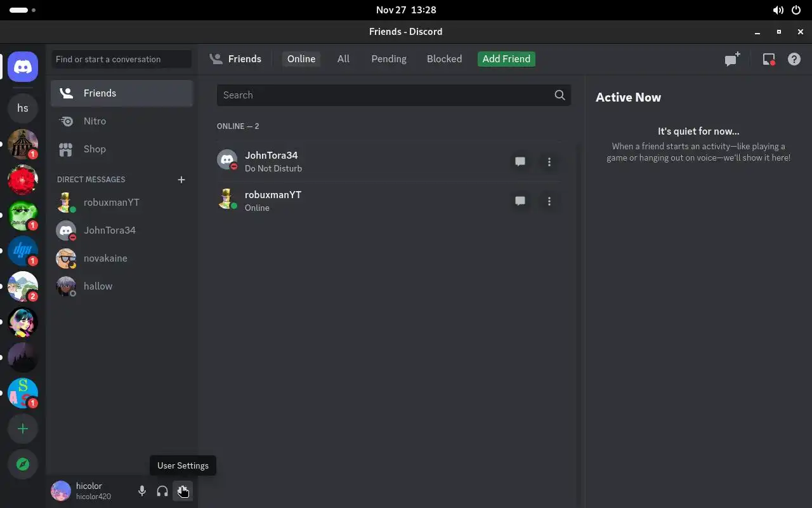Select robuxmanYT in the online list
Image resolution: width=812 pixels, height=508 pixels.
point(388,201)
